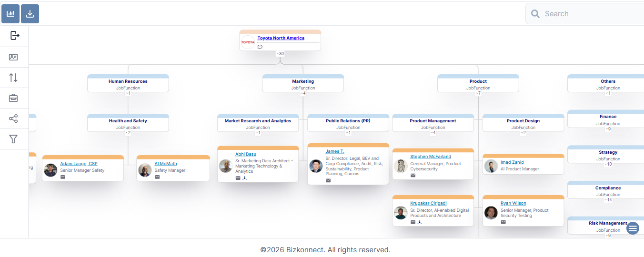Click Adam Lange's profile photo
The width and height of the screenshot is (644, 257).
point(50,170)
